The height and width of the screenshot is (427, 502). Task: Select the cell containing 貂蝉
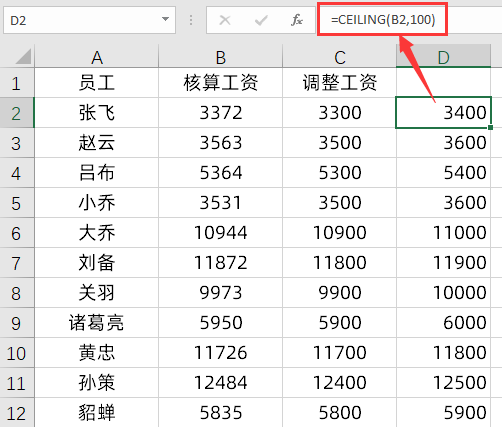(x=97, y=413)
